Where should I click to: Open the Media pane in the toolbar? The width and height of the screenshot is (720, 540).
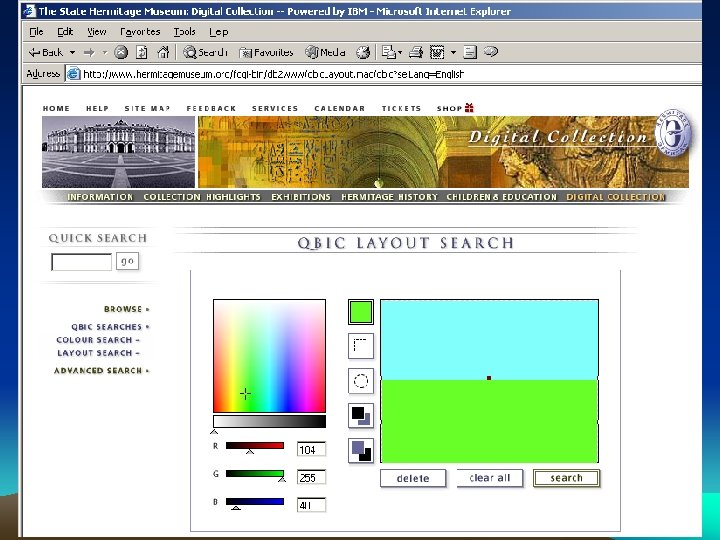pos(326,52)
